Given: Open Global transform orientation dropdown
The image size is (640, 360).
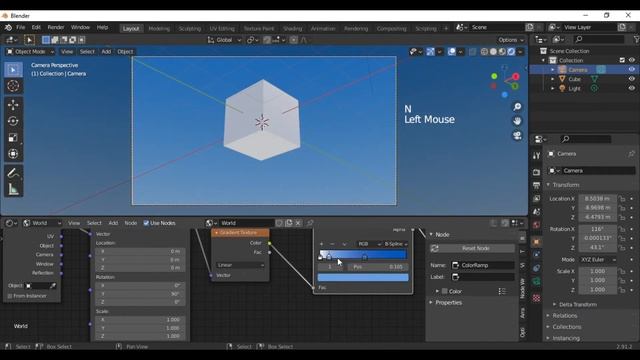Looking at the screenshot, I should pos(224,40).
